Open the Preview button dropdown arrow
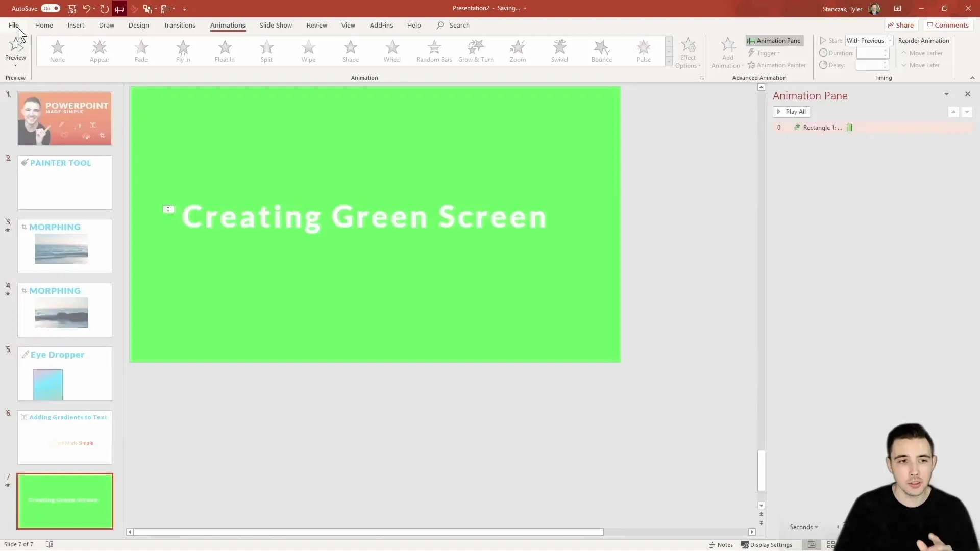Image resolution: width=980 pixels, height=551 pixels. click(15, 65)
